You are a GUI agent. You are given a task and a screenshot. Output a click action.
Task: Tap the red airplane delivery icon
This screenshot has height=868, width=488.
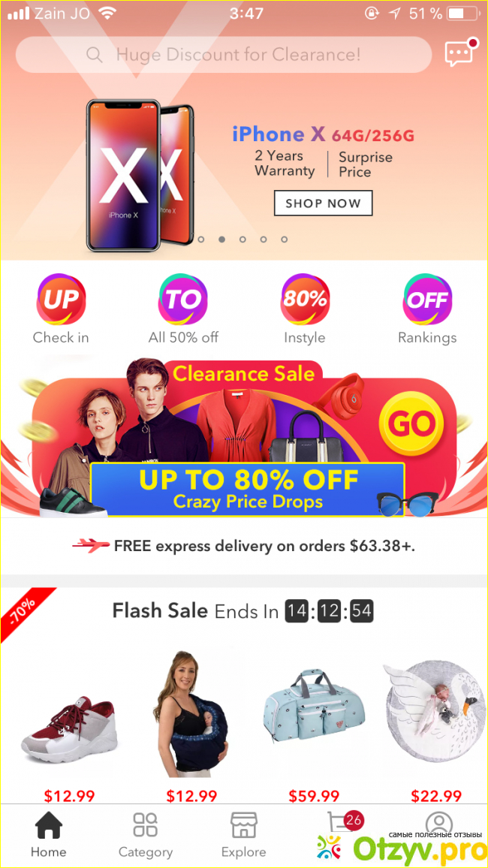(x=92, y=547)
